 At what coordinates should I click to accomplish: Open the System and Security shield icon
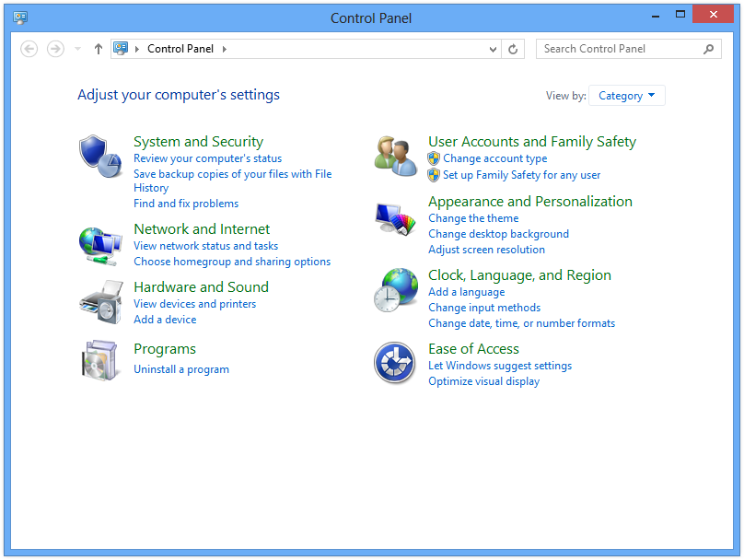pyautogui.click(x=100, y=157)
